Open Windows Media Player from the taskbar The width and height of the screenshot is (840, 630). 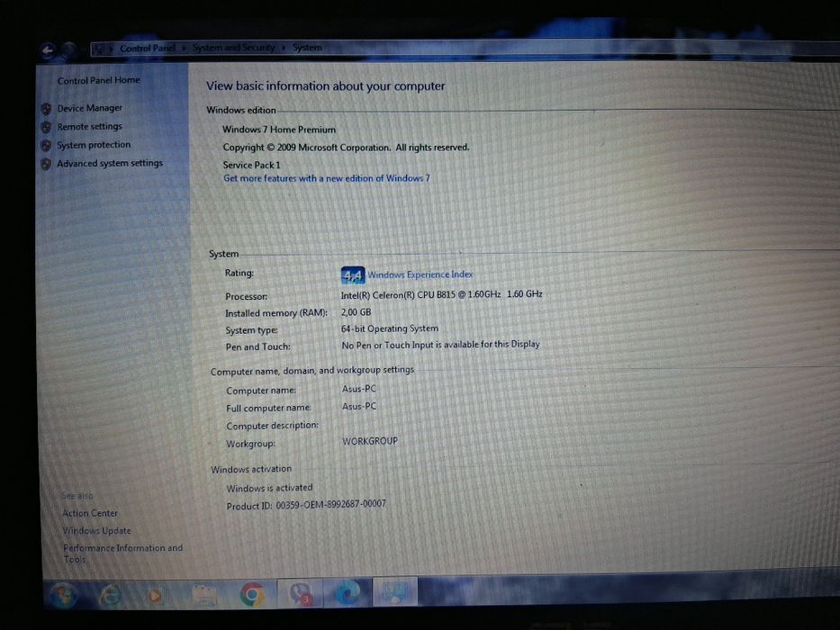[156, 595]
